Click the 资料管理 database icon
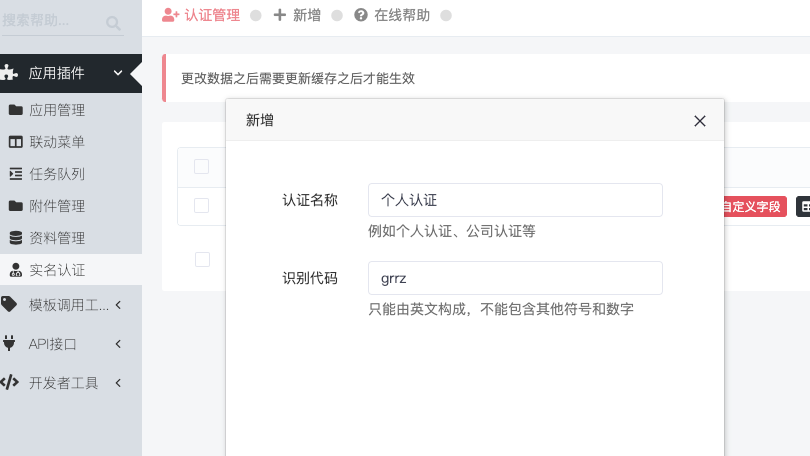 pyautogui.click(x=16, y=238)
